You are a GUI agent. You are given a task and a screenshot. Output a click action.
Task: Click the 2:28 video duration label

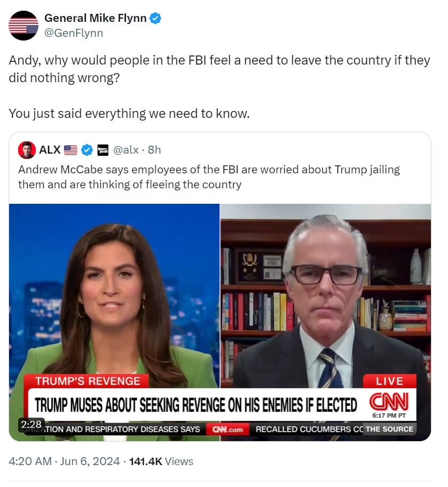[x=31, y=424]
